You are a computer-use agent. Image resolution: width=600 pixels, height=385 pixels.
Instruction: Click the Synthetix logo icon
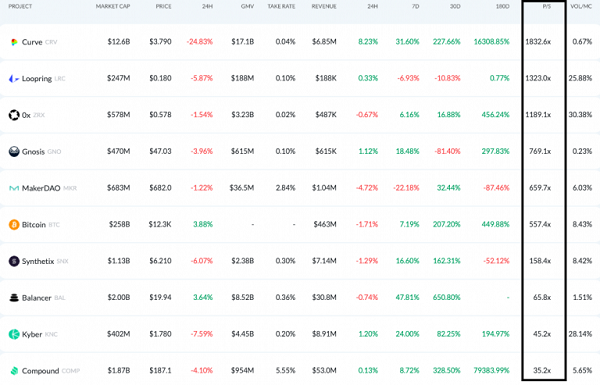pyautogui.click(x=14, y=261)
